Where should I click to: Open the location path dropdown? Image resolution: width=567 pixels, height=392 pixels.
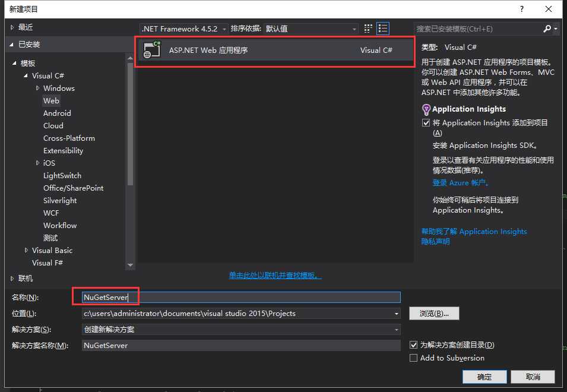[x=397, y=314]
